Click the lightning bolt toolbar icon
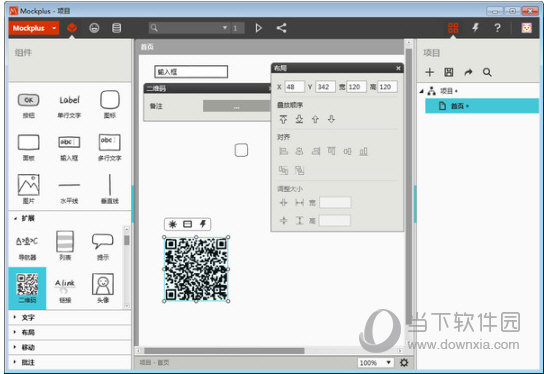 (x=475, y=27)
